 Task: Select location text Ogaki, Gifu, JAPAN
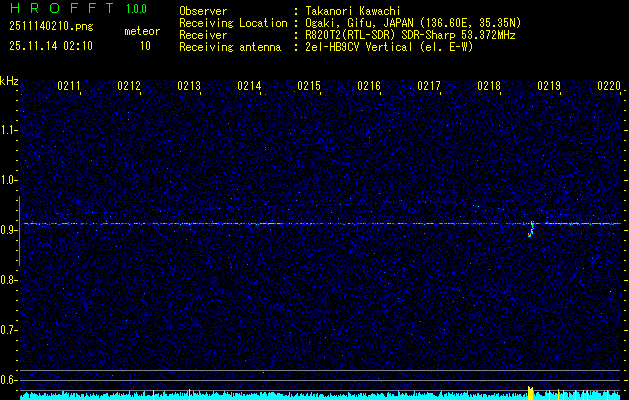pos(357,23)
